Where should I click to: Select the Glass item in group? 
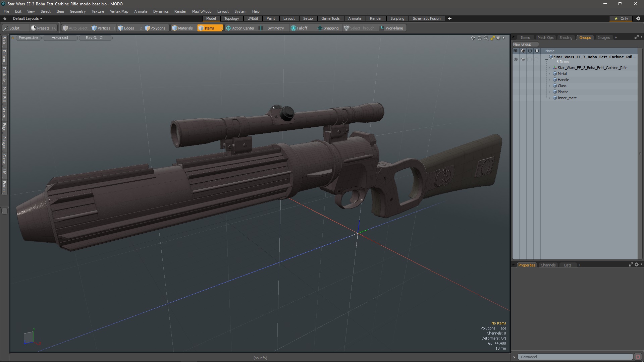(562, 86)
